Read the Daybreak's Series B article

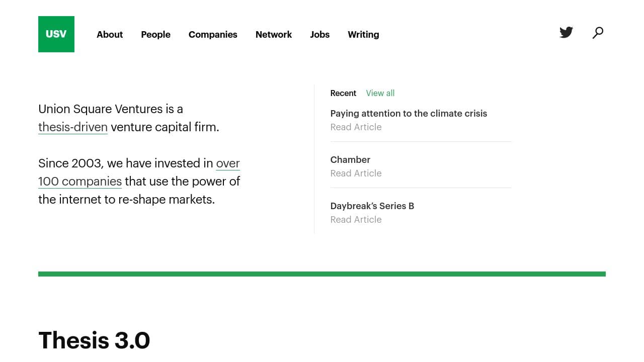pyautogui.click(x=356, y=219)
